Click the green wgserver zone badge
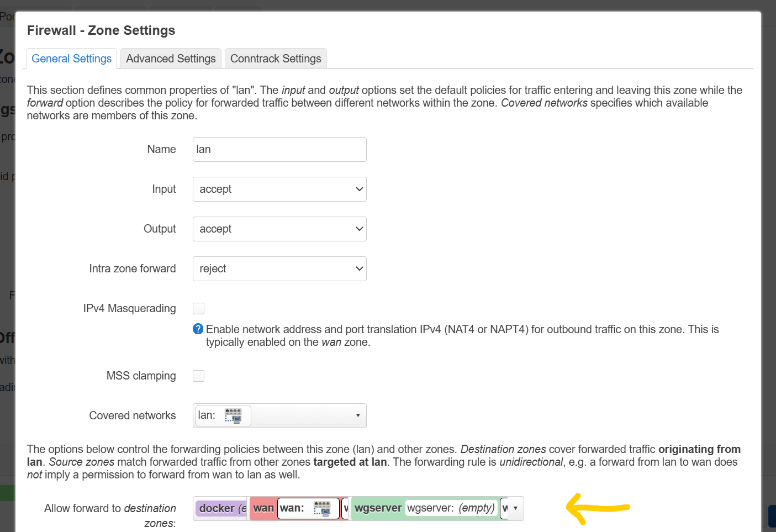Screen dimensions: 776x532 378,508
